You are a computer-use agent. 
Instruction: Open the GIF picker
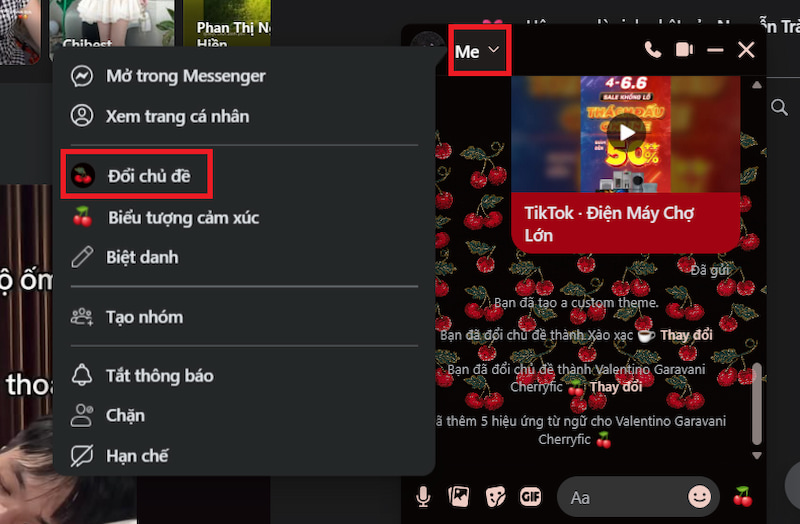pyautogui.click(x=531, y=496)
